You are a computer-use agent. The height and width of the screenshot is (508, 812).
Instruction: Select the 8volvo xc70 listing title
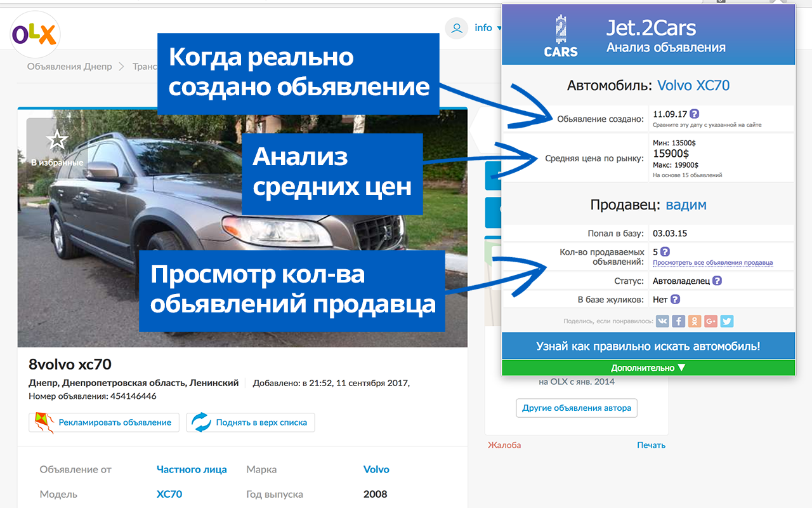coord(70,364)
